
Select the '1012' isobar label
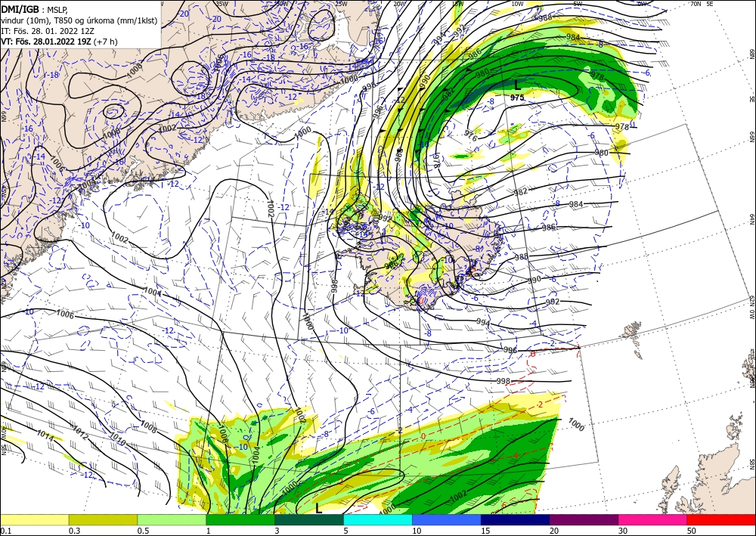(x=81, y=433)
